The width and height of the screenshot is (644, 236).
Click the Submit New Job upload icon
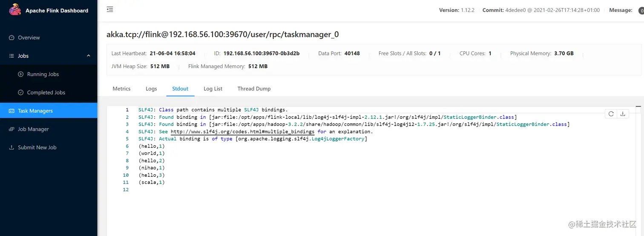coord(12,147)
